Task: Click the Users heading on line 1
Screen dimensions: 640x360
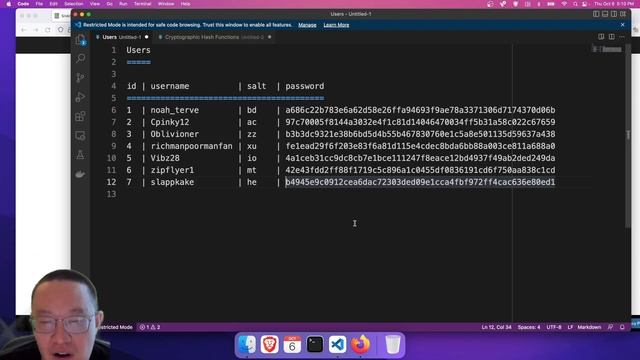Action: pyautogui.click(x=138, y=50)
